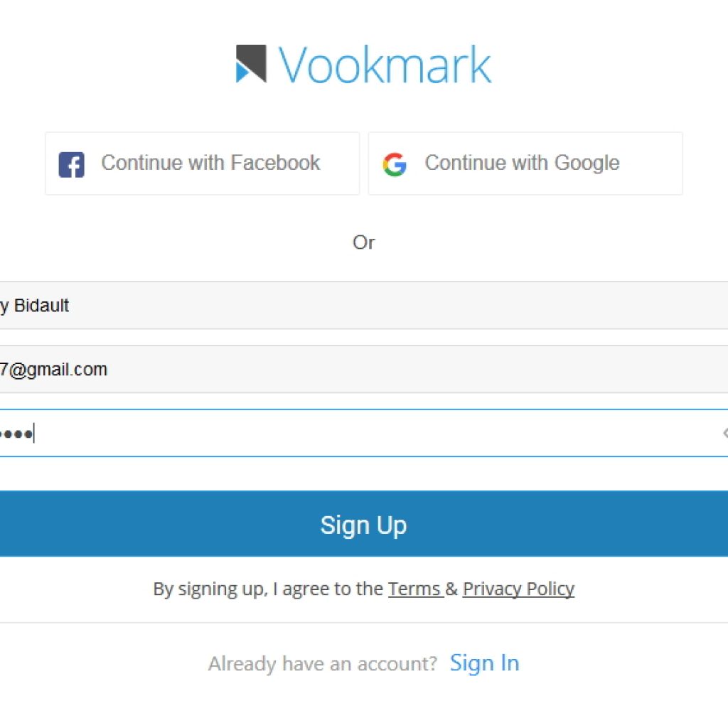Click the blue Vookmark wordmark text
Viewport: 728px width, 728px height.
click(x=385, y=65)
